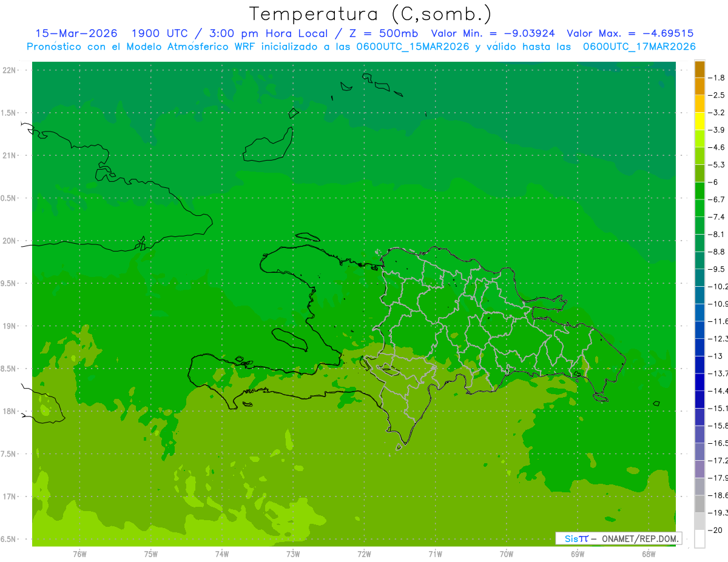The height and width of the screenshot is (562, 728).
Task: Click the 72W longitude axis label
Action: click(364, 554)
